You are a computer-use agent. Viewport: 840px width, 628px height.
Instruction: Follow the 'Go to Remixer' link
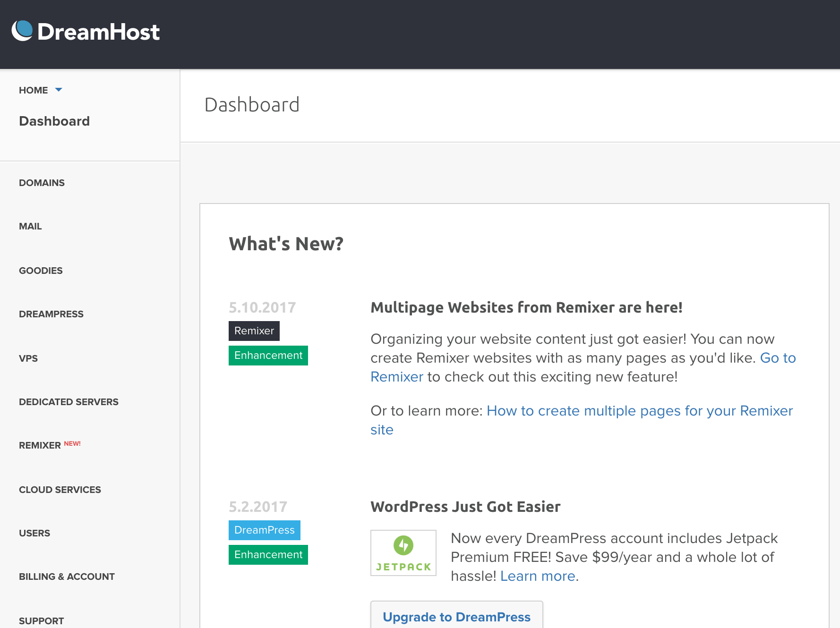pyautogui.click(x=778, y=358)
